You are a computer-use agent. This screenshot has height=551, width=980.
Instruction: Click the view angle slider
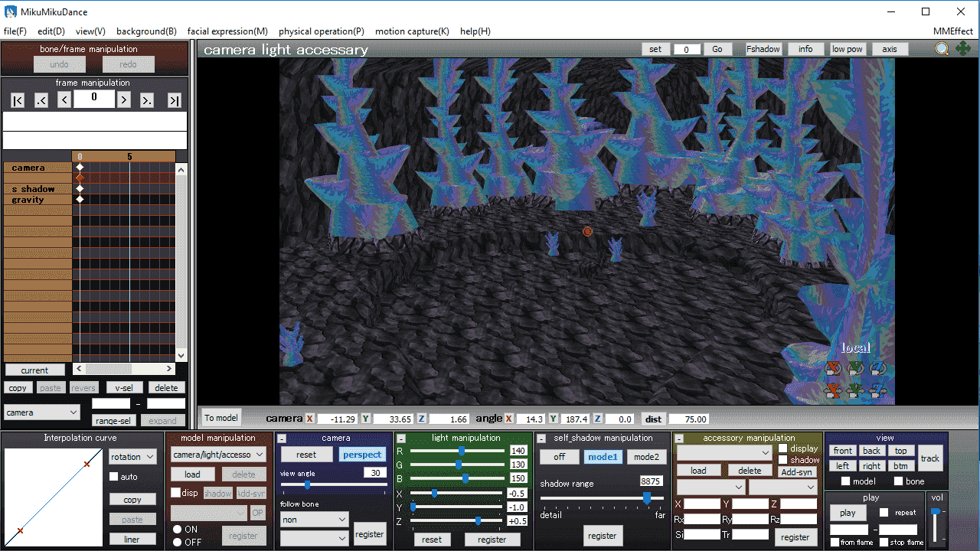[334, 484]
